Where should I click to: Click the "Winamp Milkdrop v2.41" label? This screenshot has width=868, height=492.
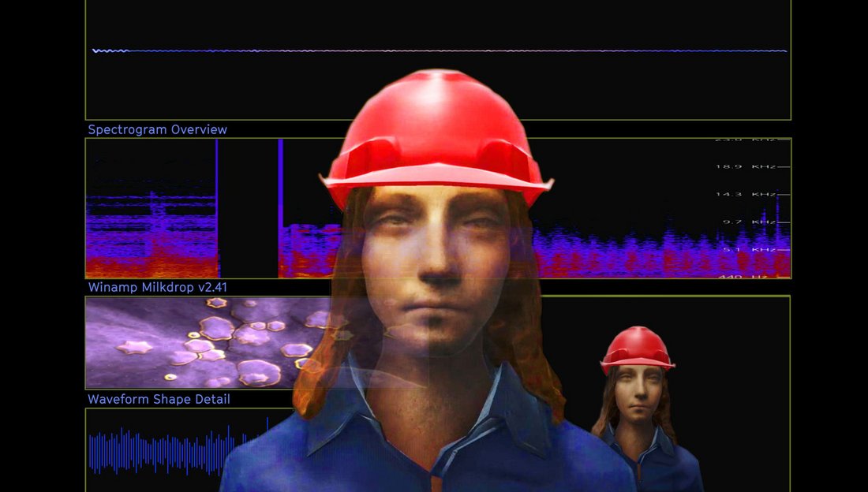pyautogui.click(x=157, y=287)
